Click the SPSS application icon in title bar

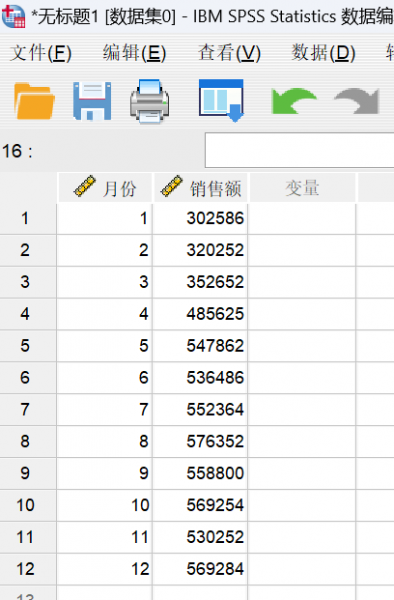13,16
